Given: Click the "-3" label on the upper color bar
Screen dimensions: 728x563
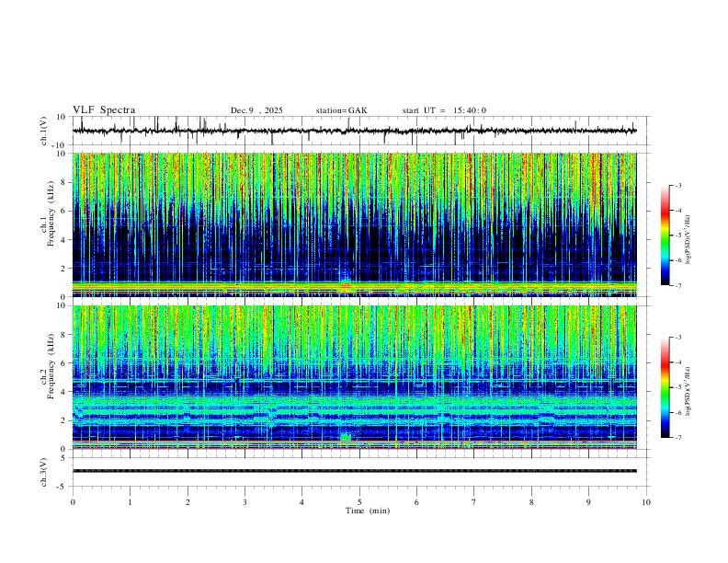Looking at the screenshot, I should click(x=677, y=185).
